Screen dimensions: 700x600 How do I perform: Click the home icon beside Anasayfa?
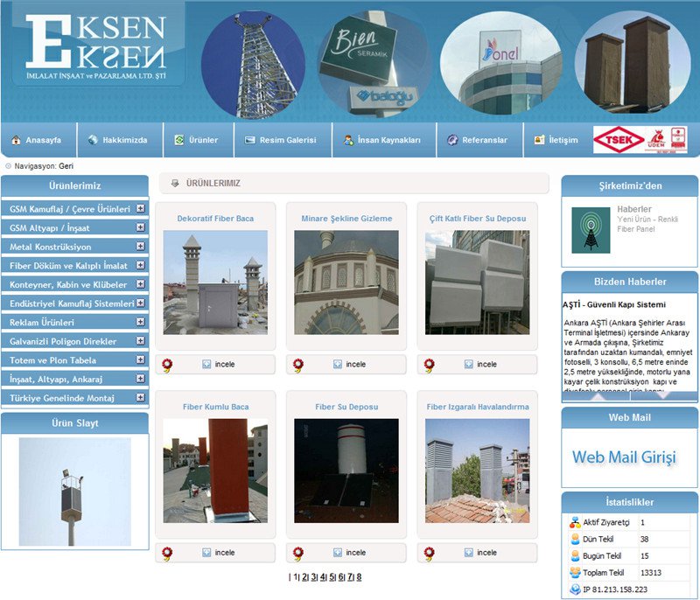coord(15,140)
